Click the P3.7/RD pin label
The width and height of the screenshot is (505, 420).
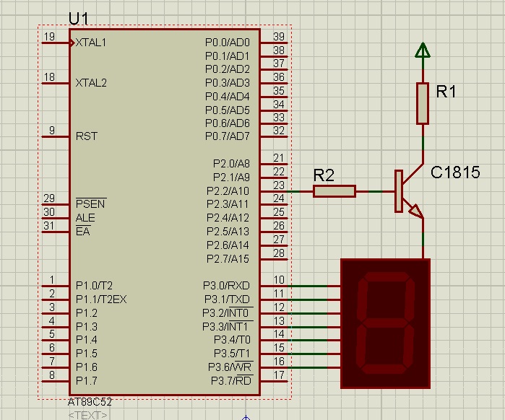pos(232,380)
